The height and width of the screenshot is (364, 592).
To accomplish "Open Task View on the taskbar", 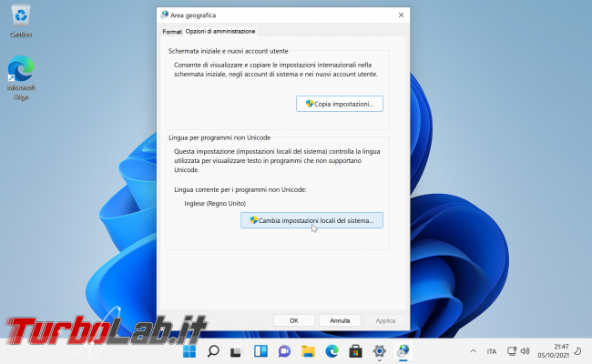I will pyautogui.click(x=237, y=351).
